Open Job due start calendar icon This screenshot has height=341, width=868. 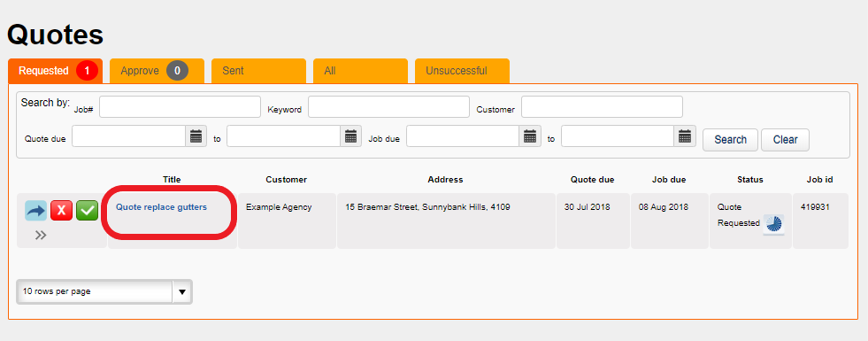530,136
